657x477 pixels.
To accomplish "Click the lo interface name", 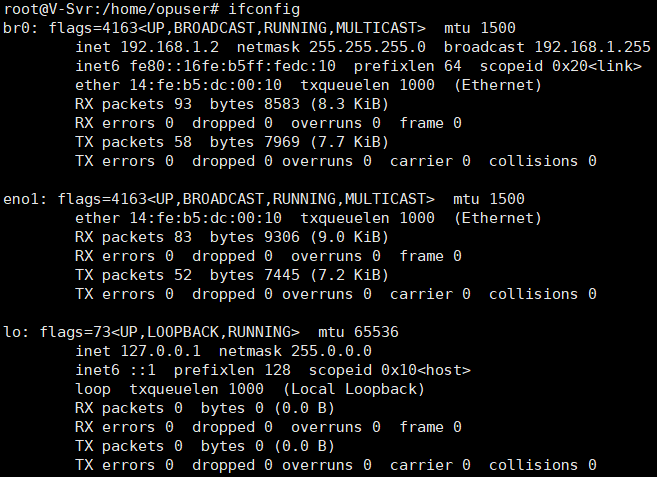I will (12, 332).
